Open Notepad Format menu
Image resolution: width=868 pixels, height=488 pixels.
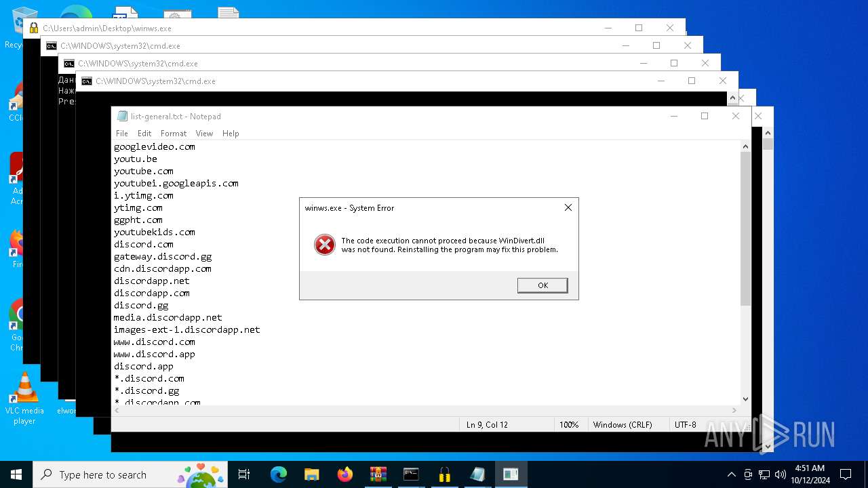click(174, 134)
